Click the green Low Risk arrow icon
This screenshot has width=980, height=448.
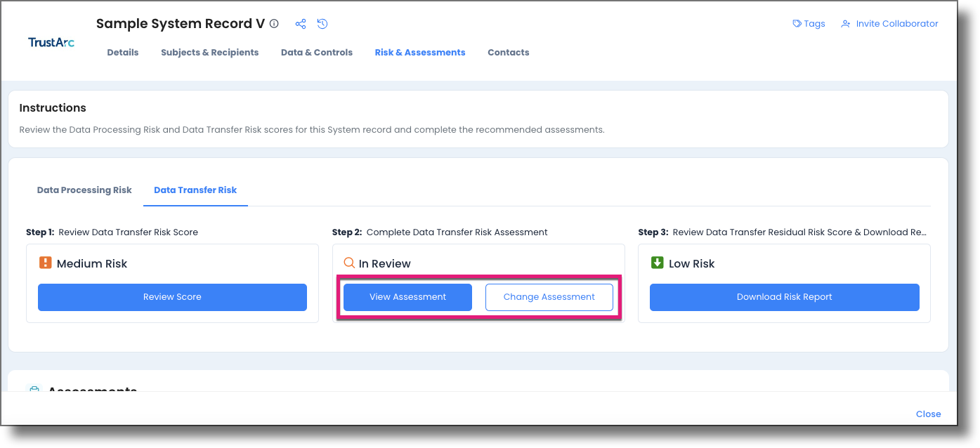point(658,263)
